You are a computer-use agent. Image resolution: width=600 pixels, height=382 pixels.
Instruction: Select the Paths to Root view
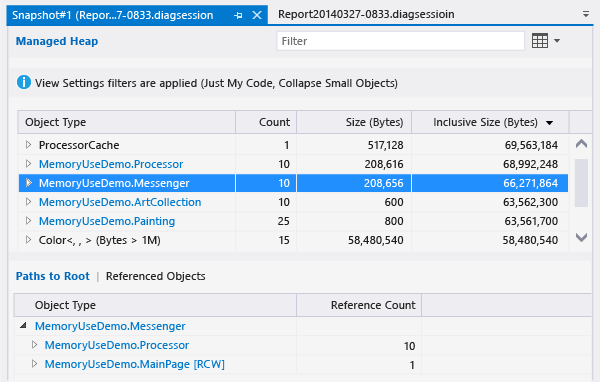[52, 276]
